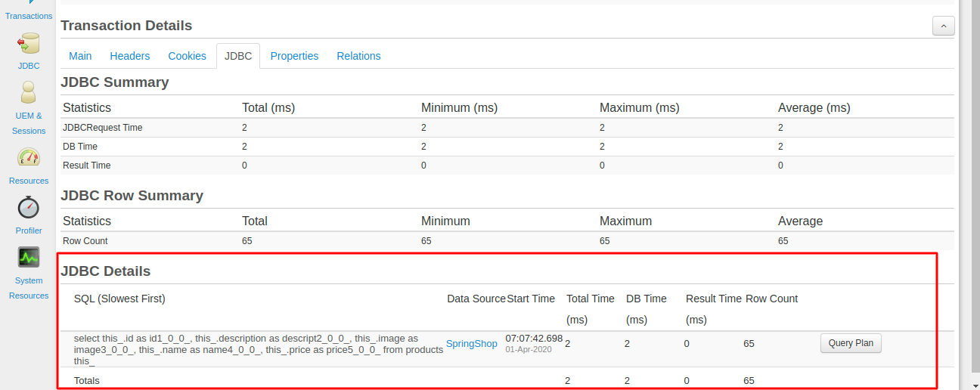Click the Row Count column header in JDBC Details

pos(771,299)
